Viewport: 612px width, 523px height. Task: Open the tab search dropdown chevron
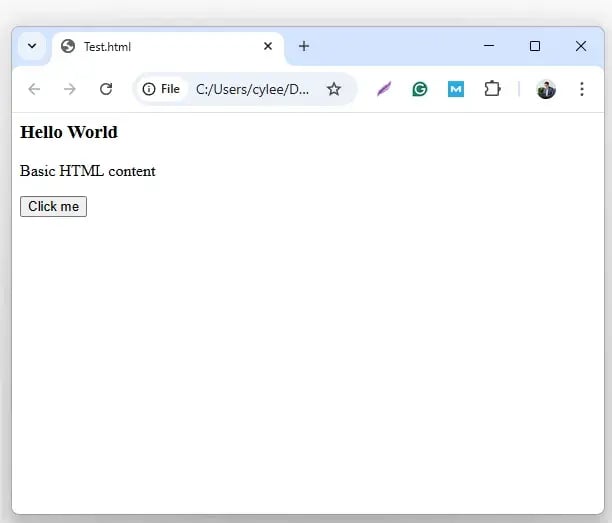coord(32,46)
